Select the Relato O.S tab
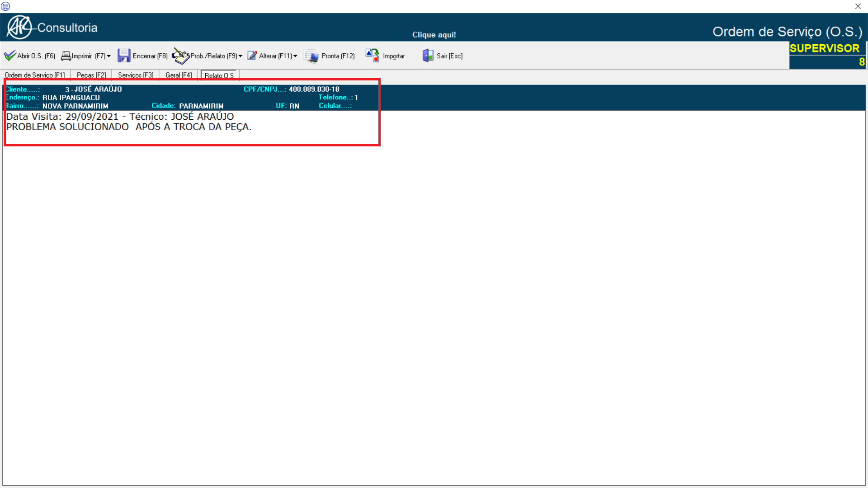The height and width of the screenshot is (488, 868). tap(219, 75)
